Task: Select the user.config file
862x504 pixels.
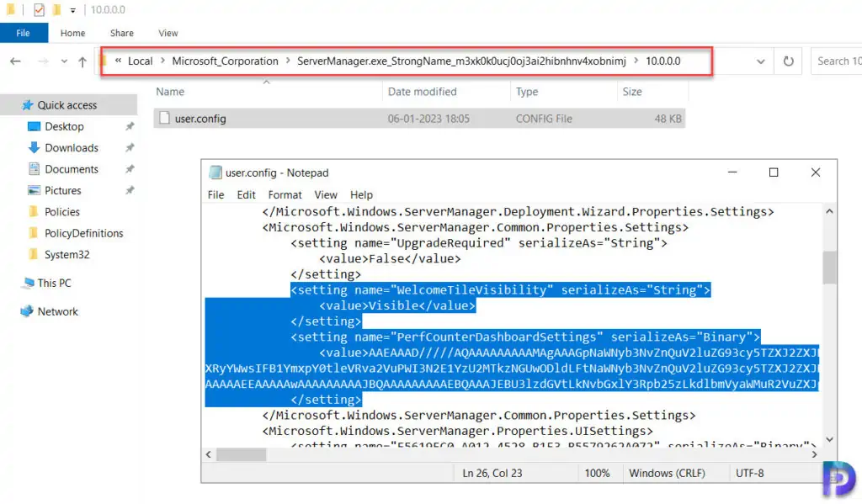Action: tap(419, 119)
